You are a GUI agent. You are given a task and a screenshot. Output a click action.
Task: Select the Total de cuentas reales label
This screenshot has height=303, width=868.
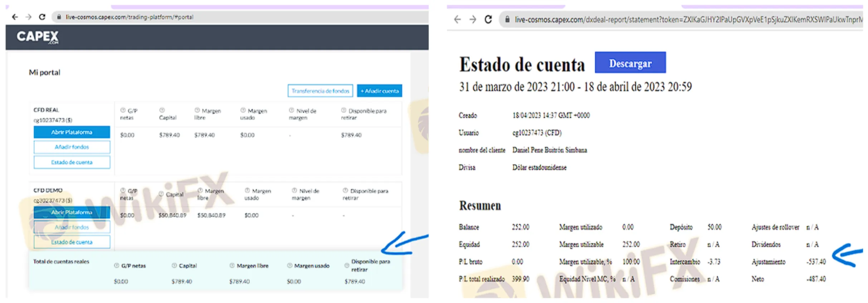pyautogui.click(x=61, y=262)
